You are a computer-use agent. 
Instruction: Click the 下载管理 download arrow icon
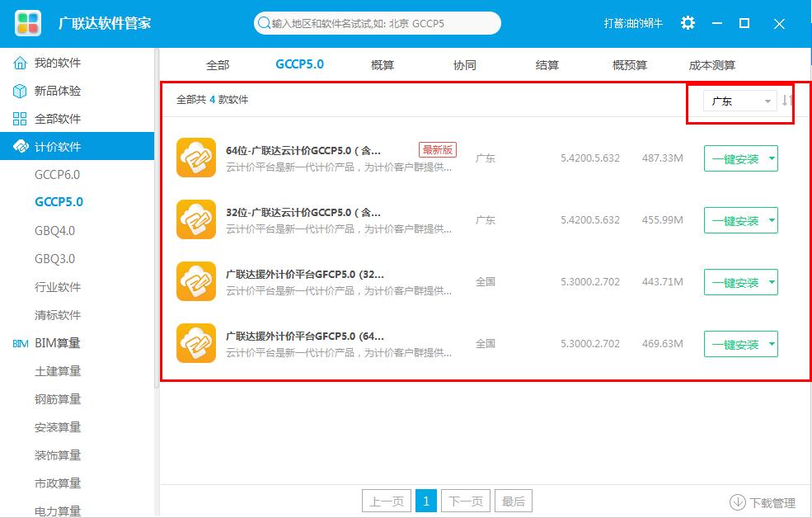tap(738, 502)
